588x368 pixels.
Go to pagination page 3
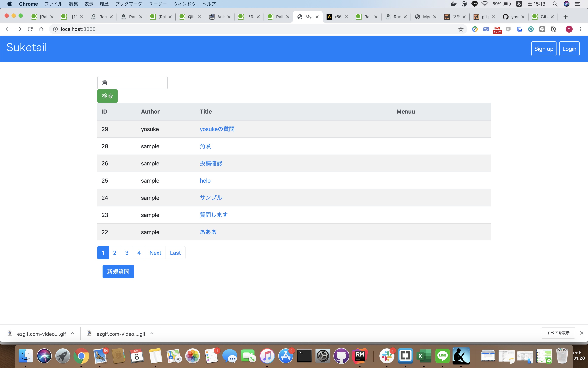tap(127, 253)
